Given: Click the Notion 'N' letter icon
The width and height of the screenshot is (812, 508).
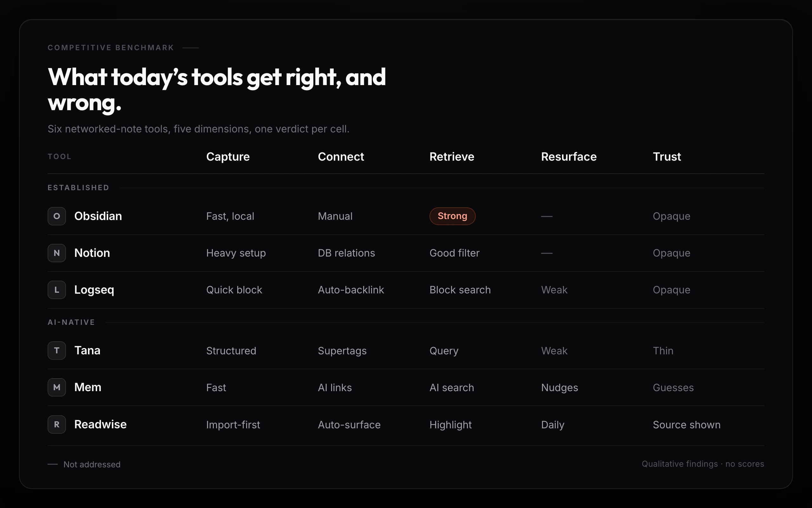Looking at the screenshot, I should [57, 253].
